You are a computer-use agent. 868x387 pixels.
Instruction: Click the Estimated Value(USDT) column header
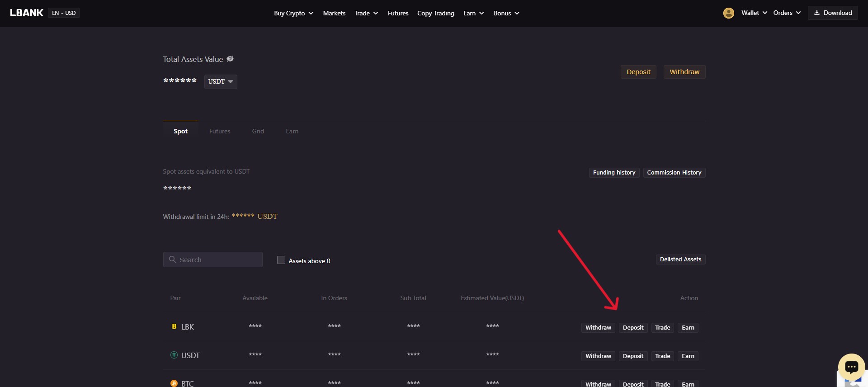pyautogui.click(x=492, y=298)
